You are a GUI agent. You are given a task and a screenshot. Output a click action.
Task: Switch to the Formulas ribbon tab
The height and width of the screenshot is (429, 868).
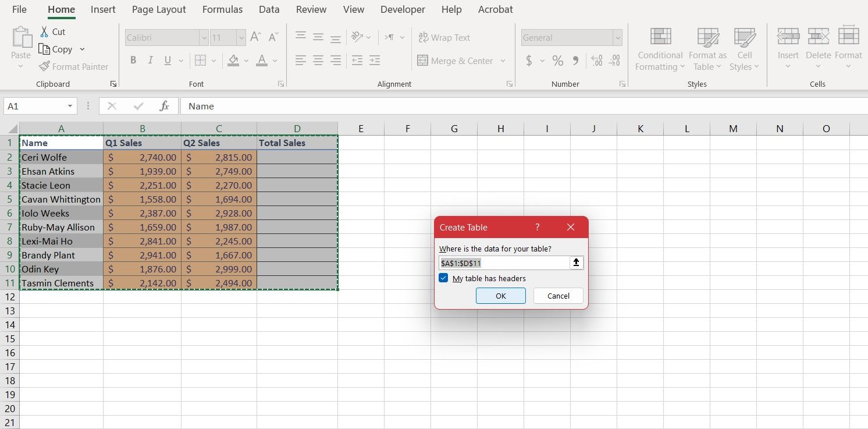(x=222, y=9)
